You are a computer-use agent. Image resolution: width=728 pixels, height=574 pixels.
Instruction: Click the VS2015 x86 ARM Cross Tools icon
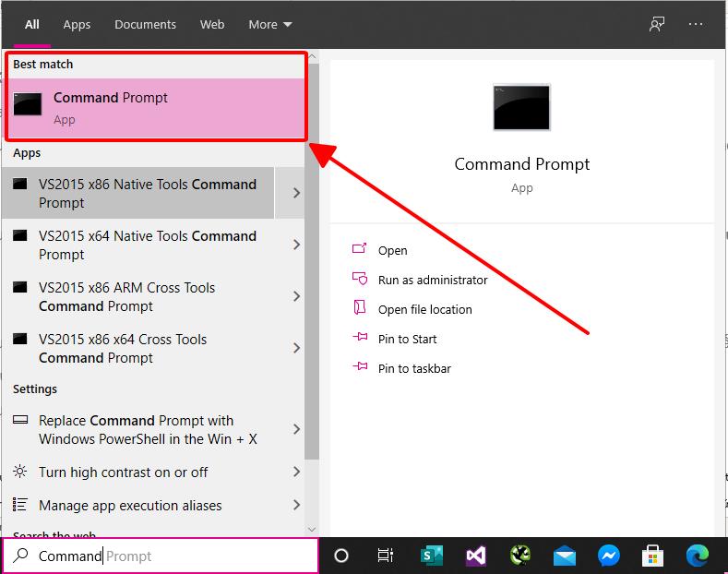pyautogui.click(x=20, y=287)
